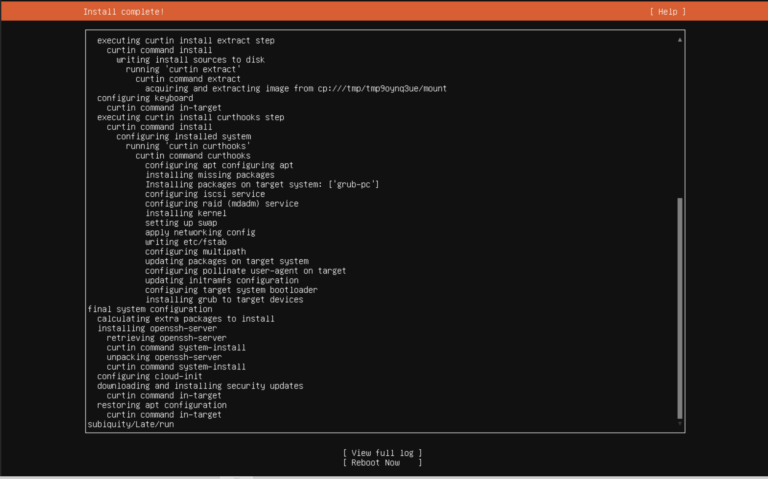Open the Help menu in header
The height and width of the screenshot is (479, 768).
tap(668, 12)
